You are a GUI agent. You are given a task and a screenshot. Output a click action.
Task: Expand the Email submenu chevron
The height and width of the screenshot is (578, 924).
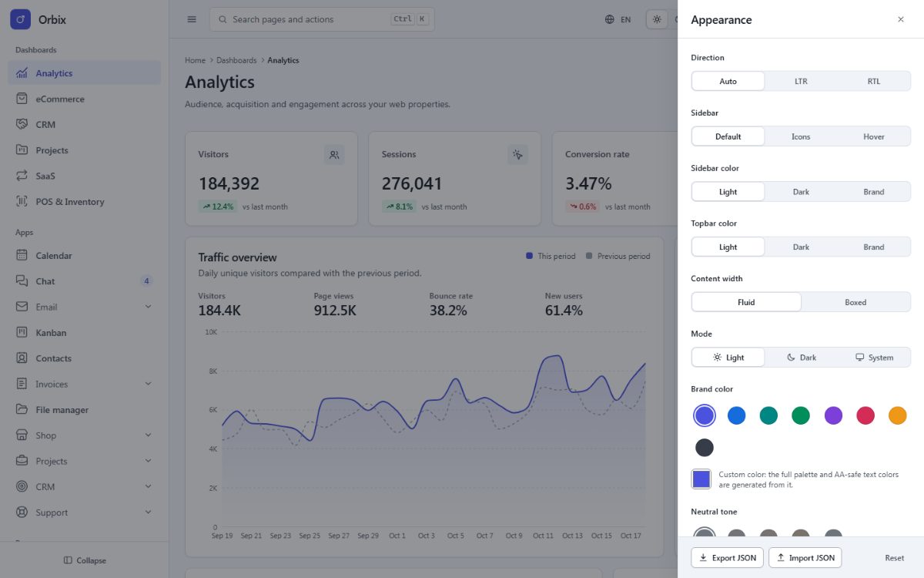point(148,307)
